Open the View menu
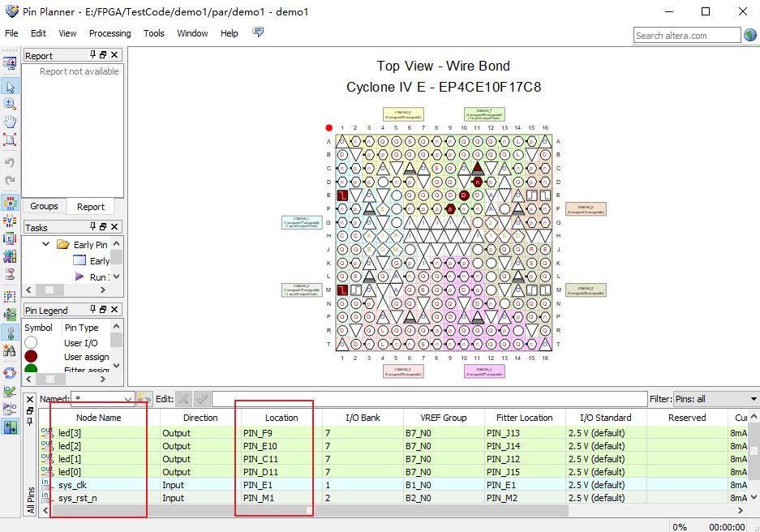The image size is (760, 532). tap(67, 33)
